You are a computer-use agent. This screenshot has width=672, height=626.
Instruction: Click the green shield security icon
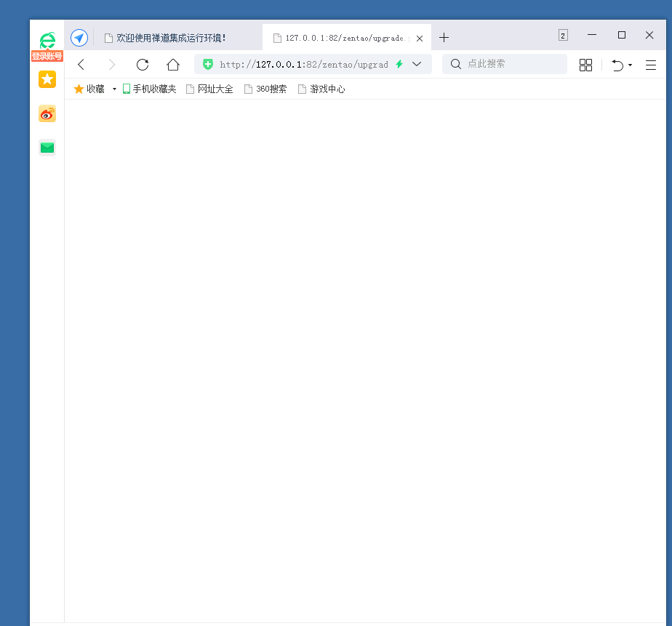tap(208, 64)
